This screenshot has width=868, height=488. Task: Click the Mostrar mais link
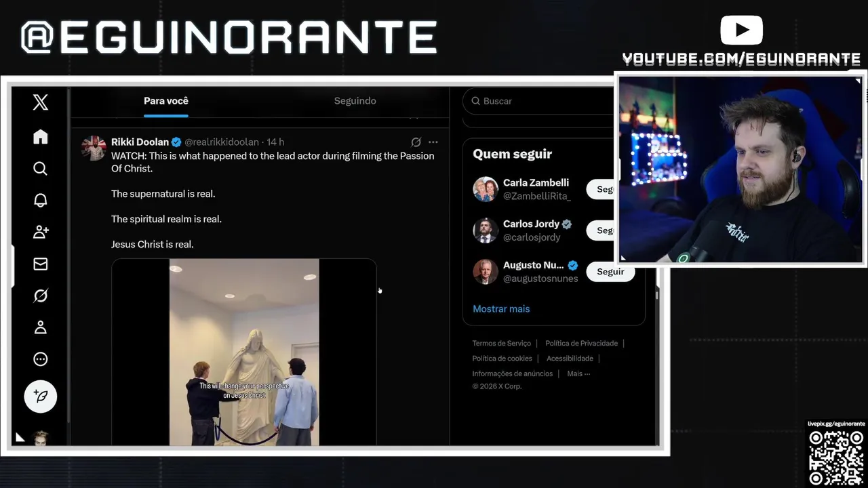(x=501, y=308)
